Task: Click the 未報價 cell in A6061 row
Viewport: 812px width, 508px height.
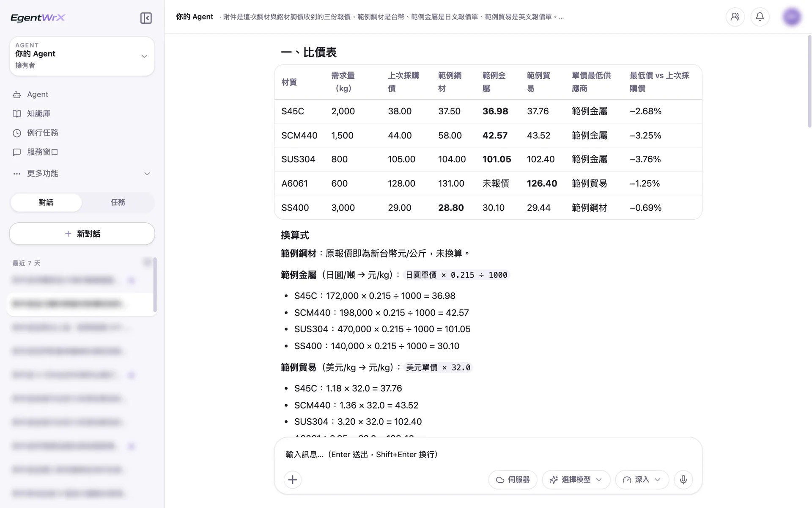Action: 496,183
